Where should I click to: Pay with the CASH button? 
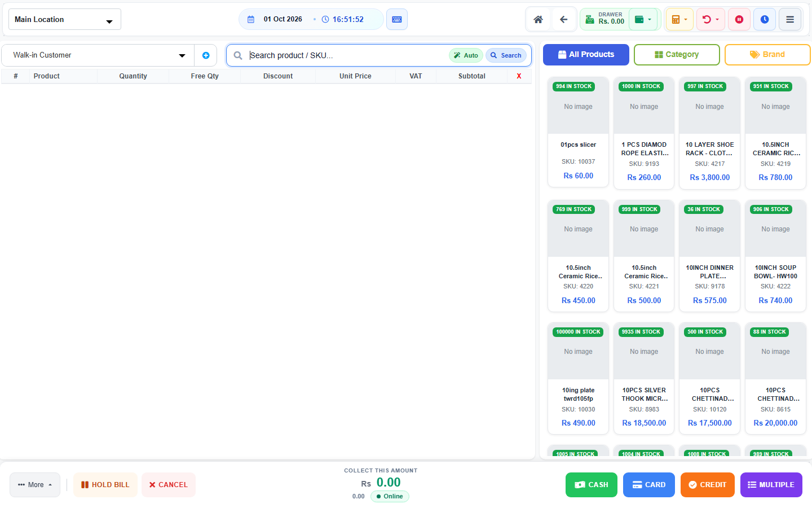click(x=592, y=485)
